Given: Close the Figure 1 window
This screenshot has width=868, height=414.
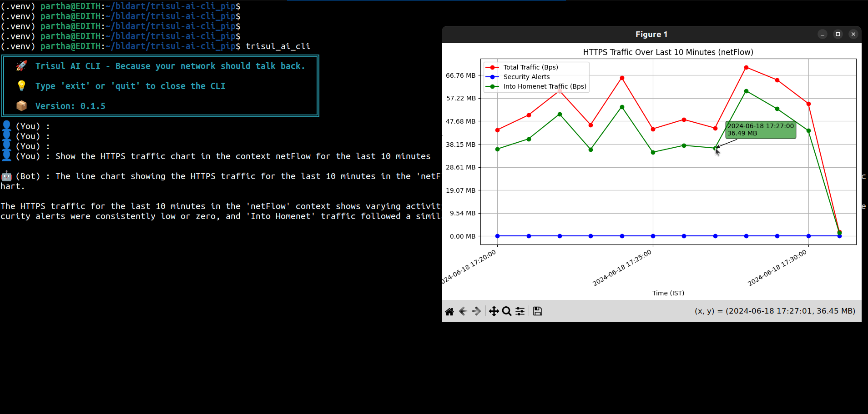Looking at the screenshot, I should 853,34.
